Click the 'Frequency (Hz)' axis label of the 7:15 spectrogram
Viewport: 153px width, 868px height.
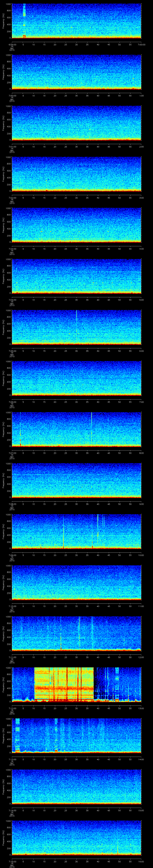point(3,838)
